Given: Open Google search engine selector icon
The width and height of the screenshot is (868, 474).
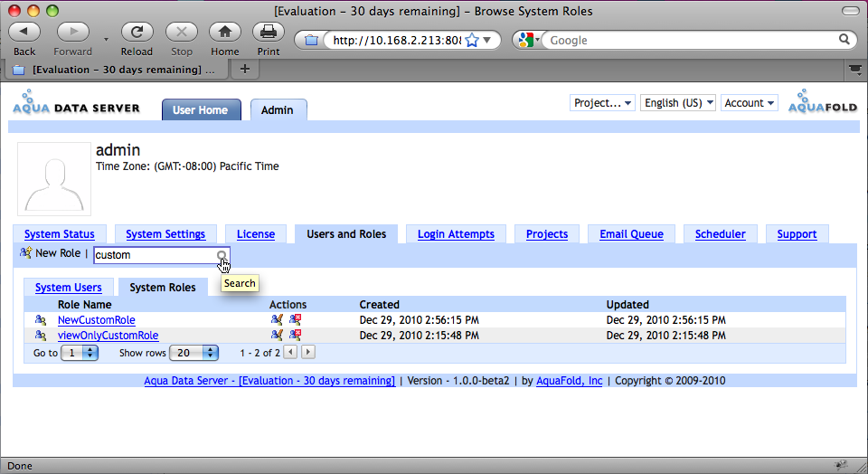Looking at the screenshot, I should (x=529, y=40).
